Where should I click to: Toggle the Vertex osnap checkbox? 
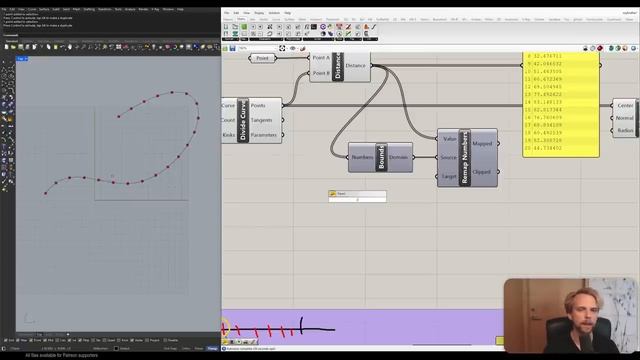pyautogui.click(x=132, y=340)
